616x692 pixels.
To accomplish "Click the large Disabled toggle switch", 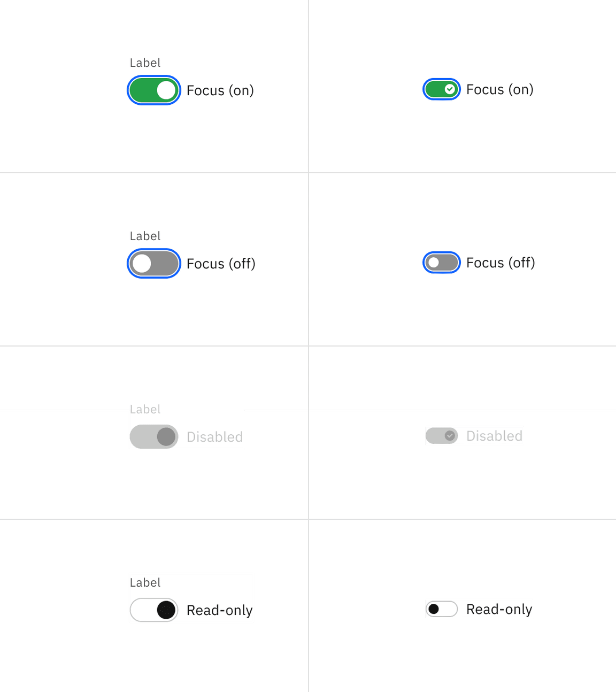I will pos(154,437).
